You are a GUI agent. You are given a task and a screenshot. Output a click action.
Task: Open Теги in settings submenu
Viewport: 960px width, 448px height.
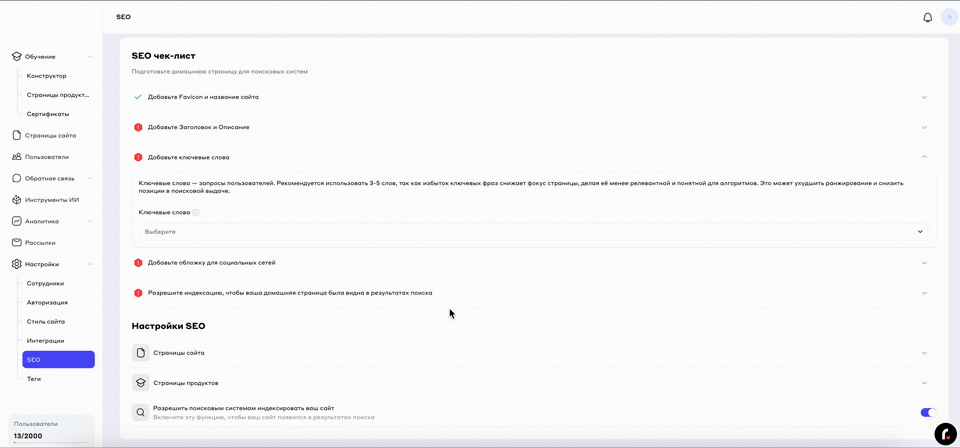(34, 379)
